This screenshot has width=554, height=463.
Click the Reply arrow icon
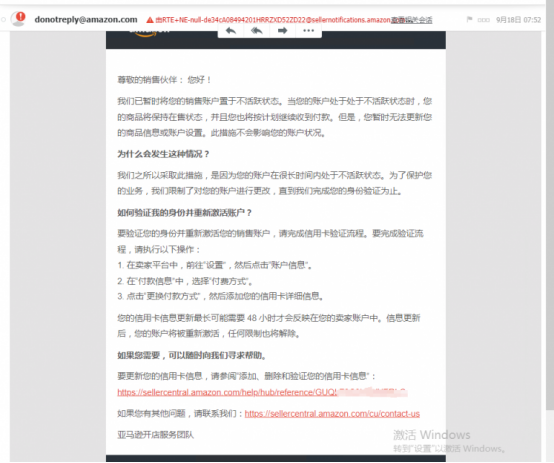[231, 31]
